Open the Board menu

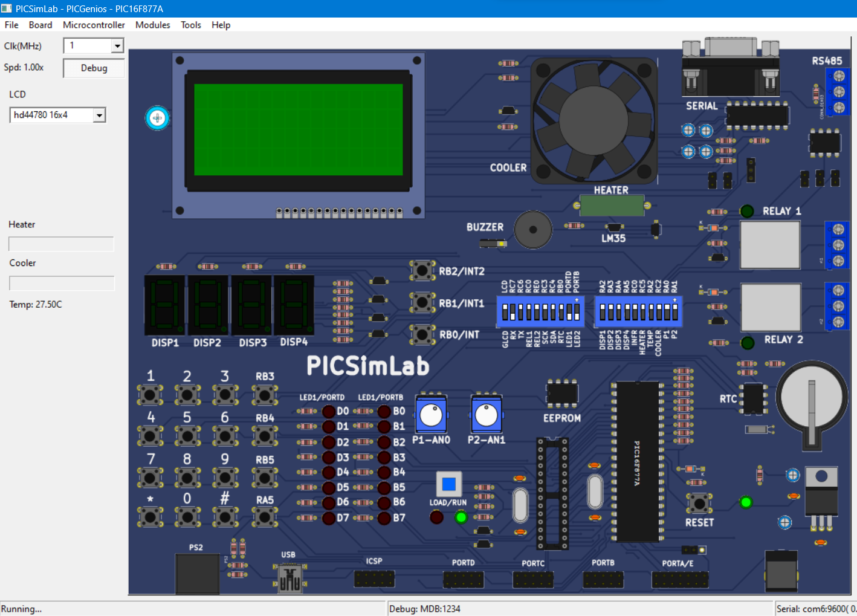click(x=40, y=25)
